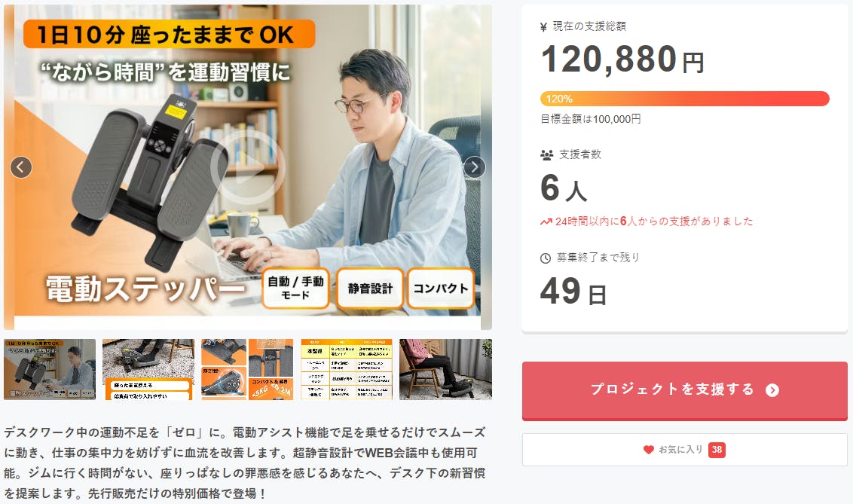Click the clock icon beside 募集終了まで残り
The height and width of the screenshot is (504, 853).
(546, 258)
